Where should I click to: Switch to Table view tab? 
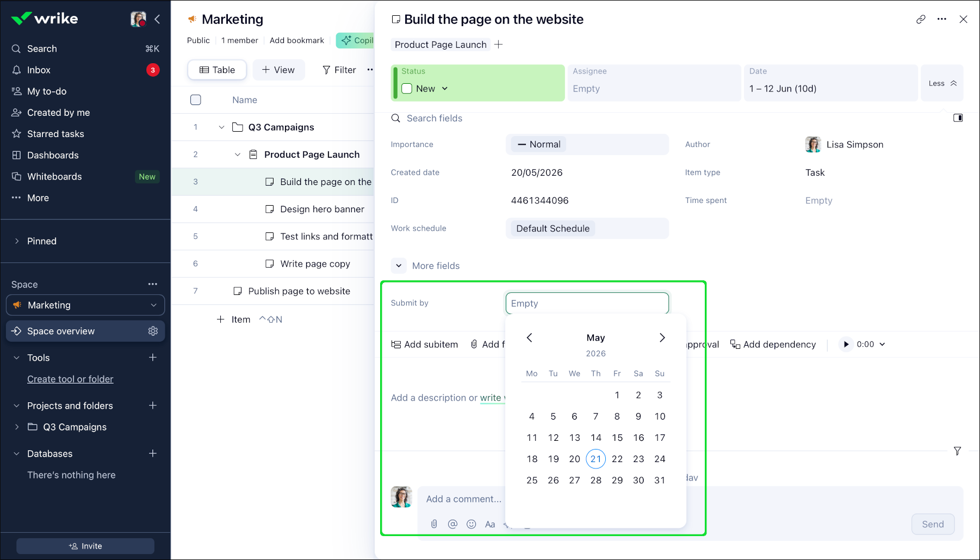[x=217, y=70]
